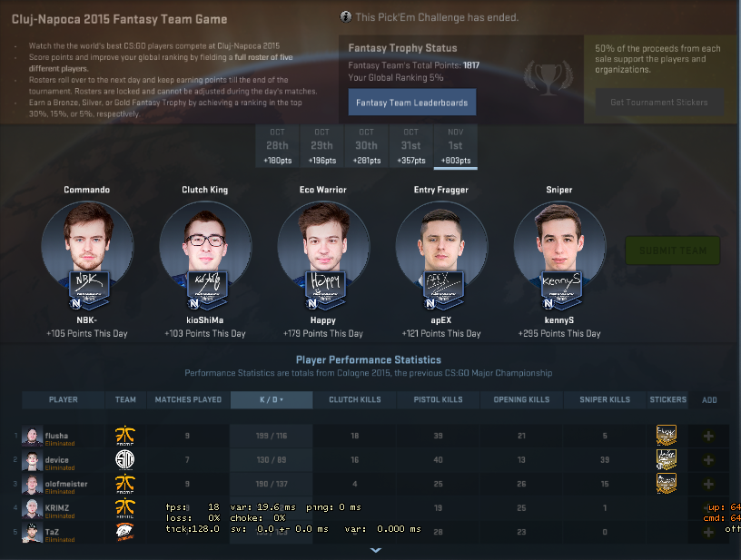
Task: Click the TSM team logo for device
Action: [125, 459]
